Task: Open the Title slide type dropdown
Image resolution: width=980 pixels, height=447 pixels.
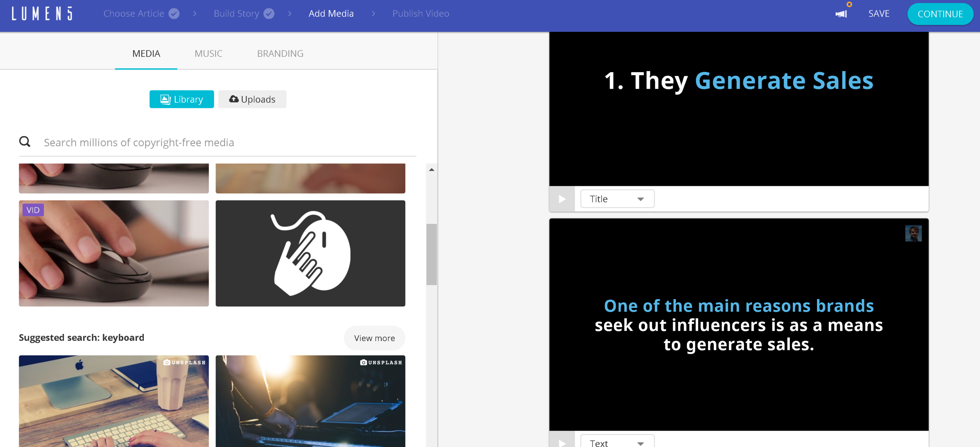Action: (x=617, y=199)
